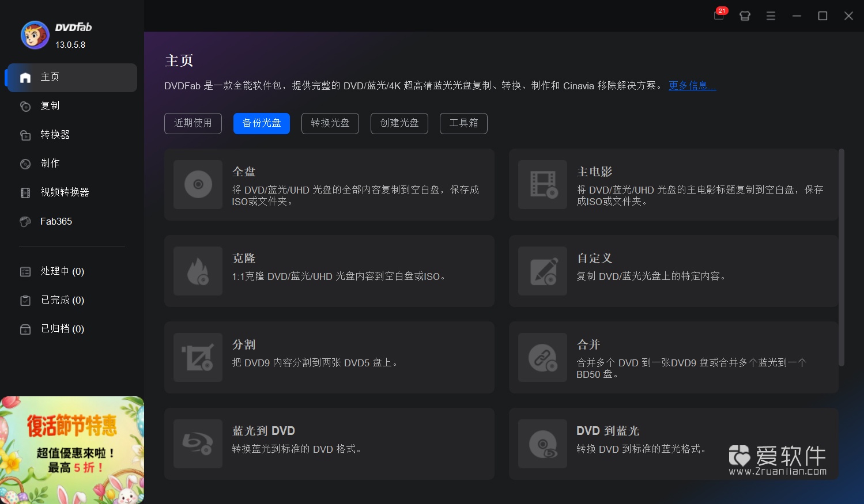Image resolution: width=864 pixels, height=504 pixels.
Task: Open the hamburger main menu
Action: [x=771, y=16]
